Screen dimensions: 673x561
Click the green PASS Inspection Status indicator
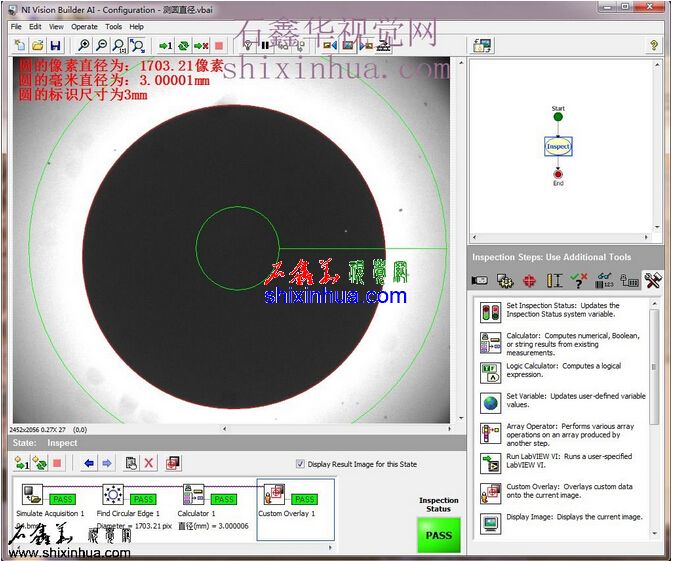point(438,535)
